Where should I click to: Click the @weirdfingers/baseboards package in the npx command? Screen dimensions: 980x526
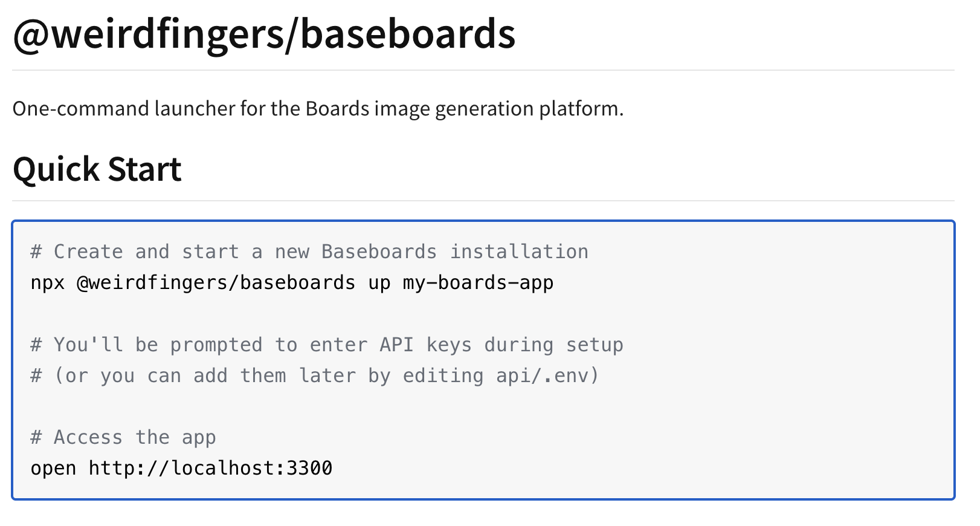pyautogui.click(x=216, y=283)
